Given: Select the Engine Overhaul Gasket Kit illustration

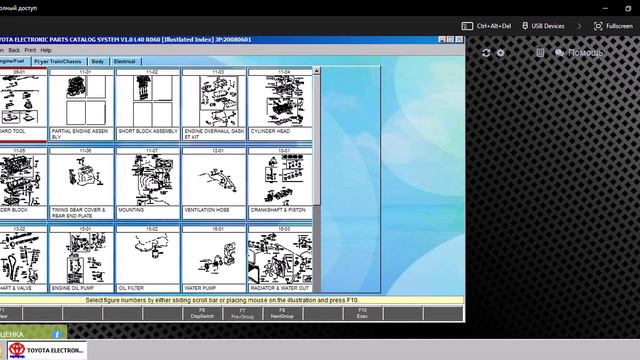Looking at the screenshot, I should [213, 105].
